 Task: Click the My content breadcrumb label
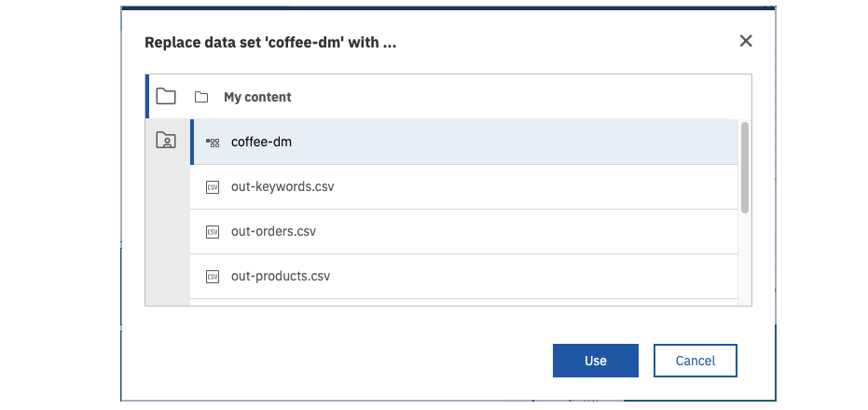point(257,97)
